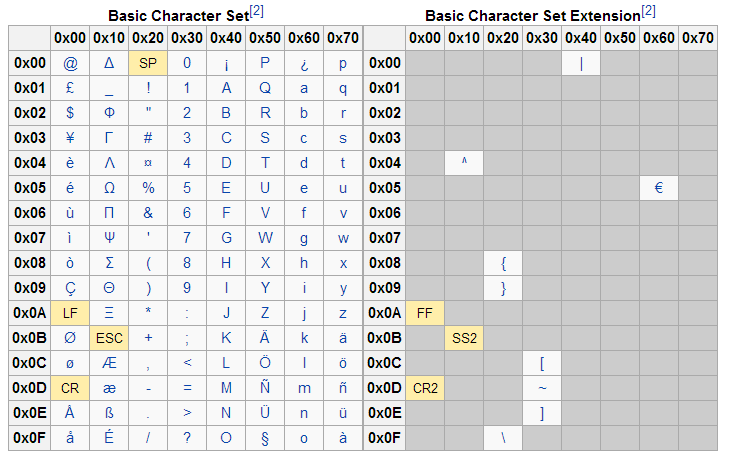The image size is (729, 463).
Task: Click the CR2 cell
Action: coord(425,388)
